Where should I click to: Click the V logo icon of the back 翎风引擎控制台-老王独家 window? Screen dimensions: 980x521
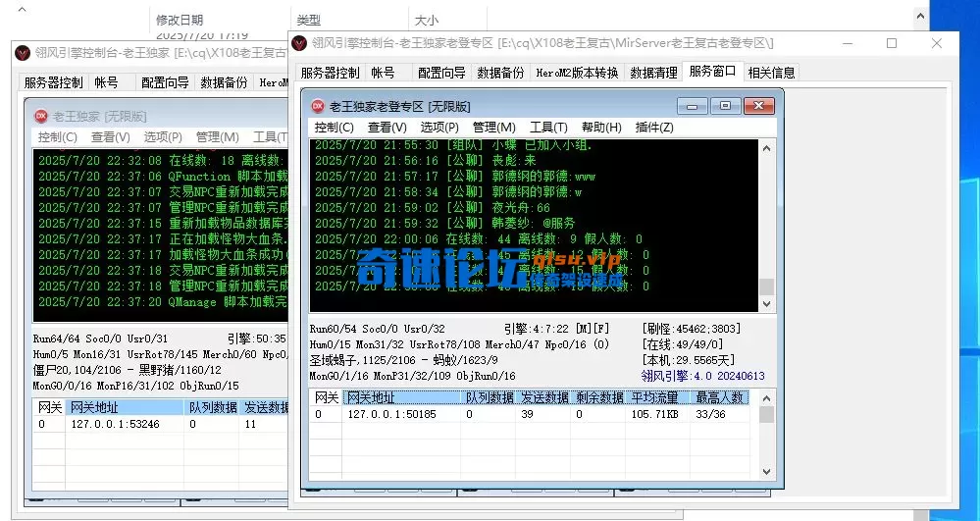[x=23, y=53]
